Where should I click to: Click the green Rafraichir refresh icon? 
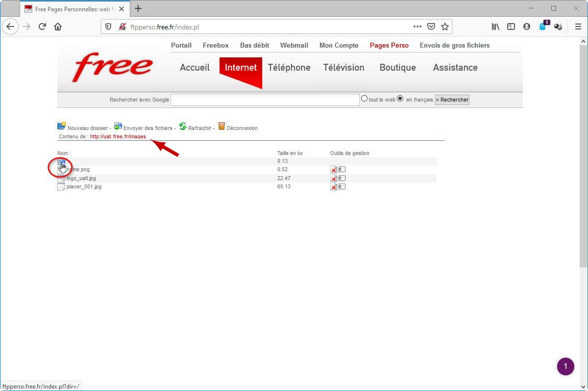coord(182,127)
